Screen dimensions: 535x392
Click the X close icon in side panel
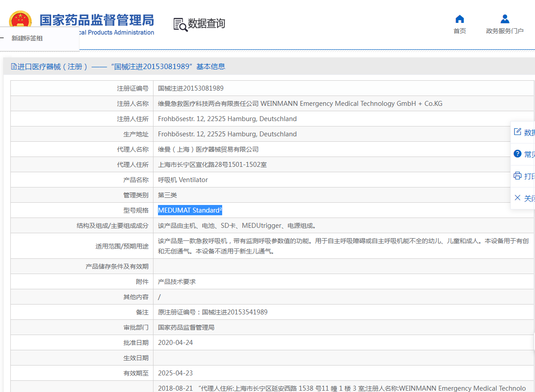[517, 198]
